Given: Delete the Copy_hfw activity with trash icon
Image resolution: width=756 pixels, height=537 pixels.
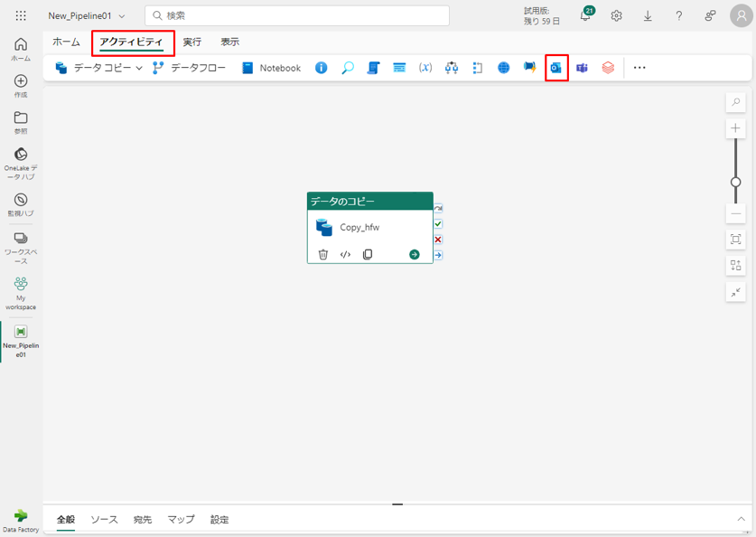Looking at the screenshot, I should pyautogui.click(x=323, y=254).
